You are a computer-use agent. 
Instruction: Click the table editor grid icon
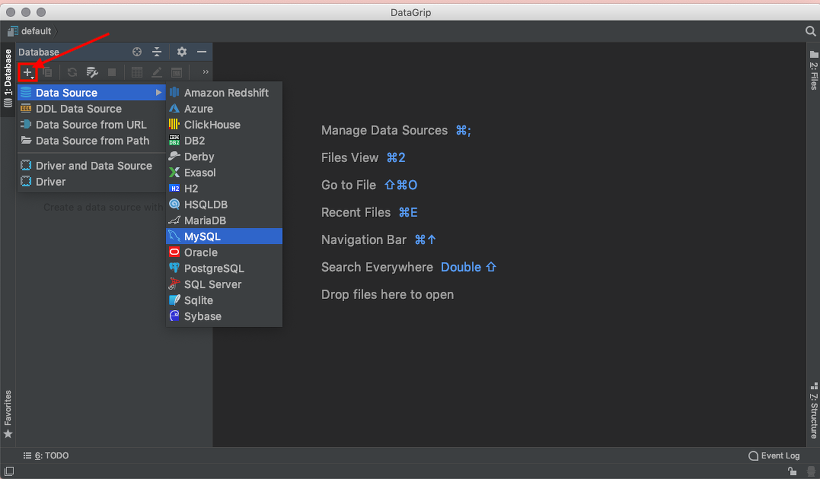coord(137,72)
